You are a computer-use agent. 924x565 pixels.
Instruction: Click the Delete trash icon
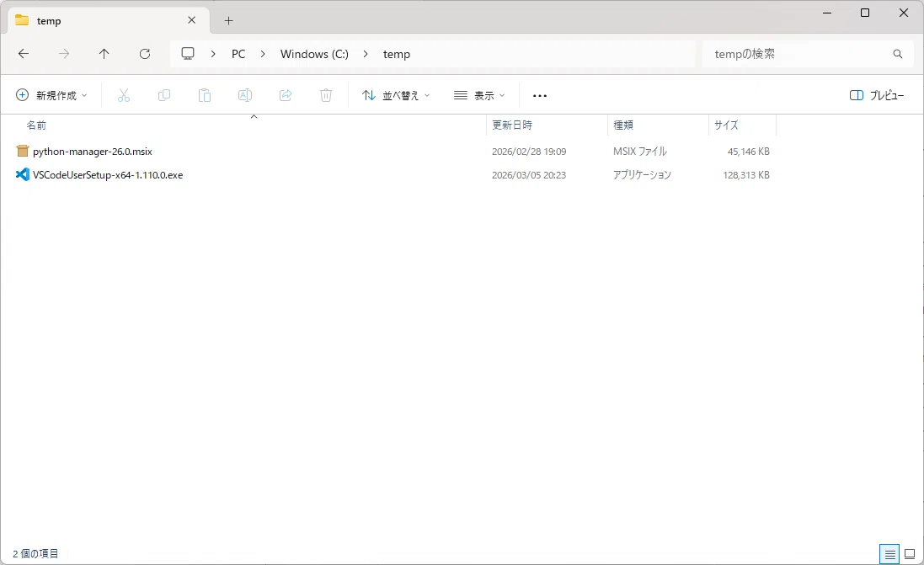pyautogui.click(x=326, y=95)
